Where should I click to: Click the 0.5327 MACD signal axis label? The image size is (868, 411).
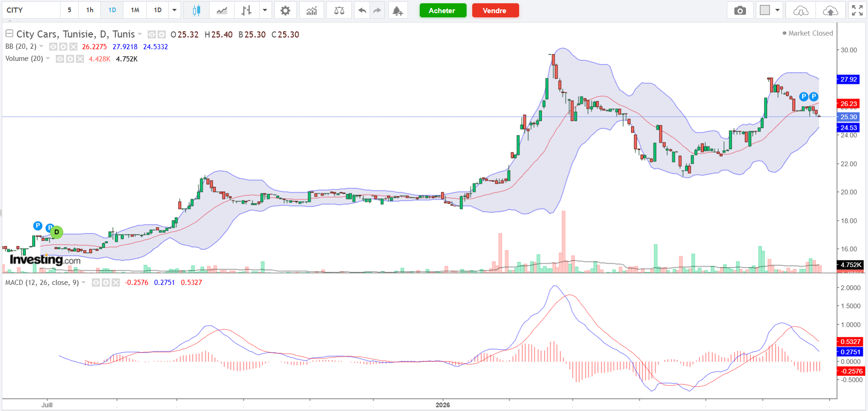coord(850,342)
